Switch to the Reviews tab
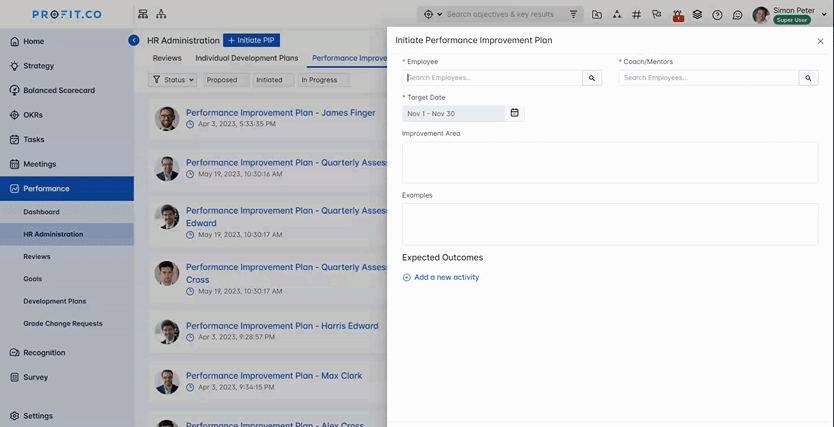 (x=167, y=58)
